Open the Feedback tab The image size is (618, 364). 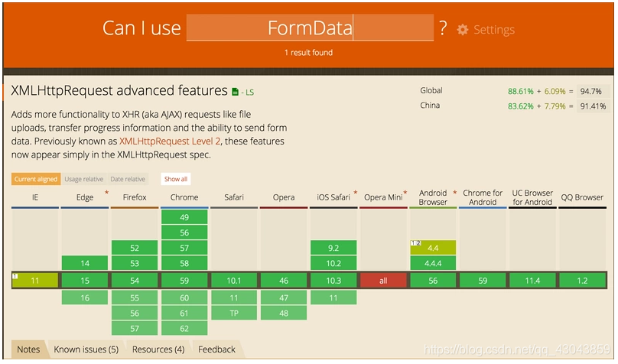pos(216,349)
